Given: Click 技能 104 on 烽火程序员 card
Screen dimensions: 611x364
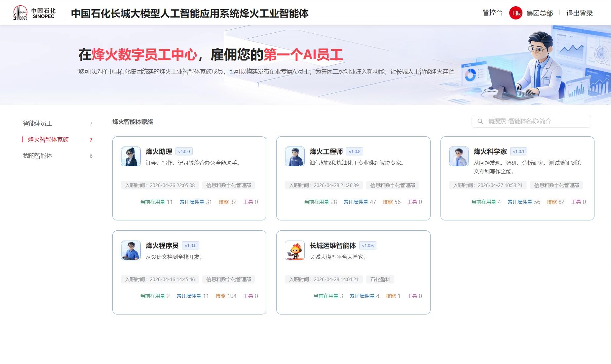Looking at the screenshot, I should coord(226,296).
